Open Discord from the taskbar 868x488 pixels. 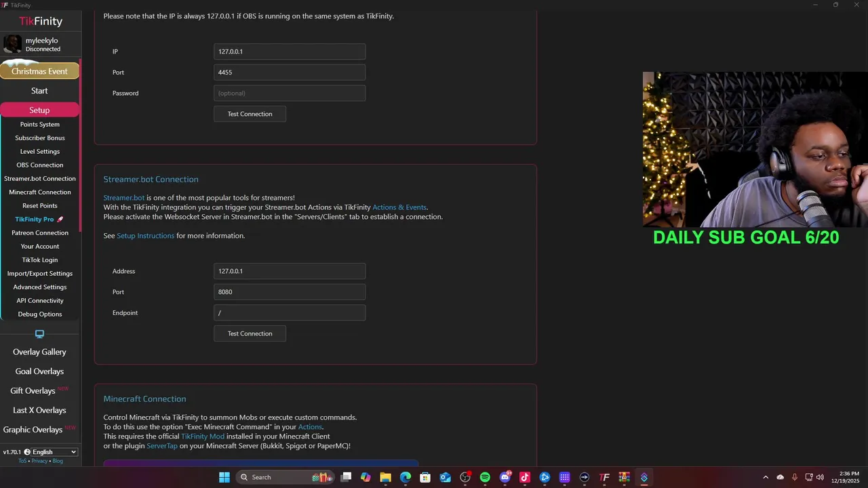pyautogui.click(x=505, y=477)
